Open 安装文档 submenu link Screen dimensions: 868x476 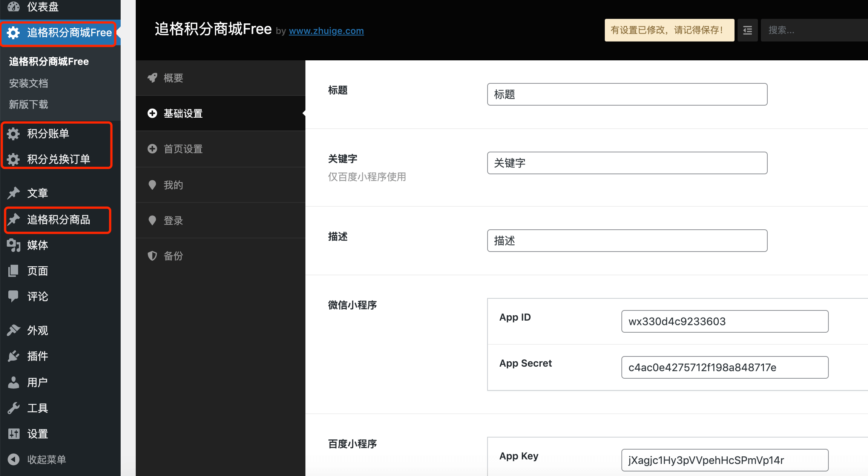[29, 83]
